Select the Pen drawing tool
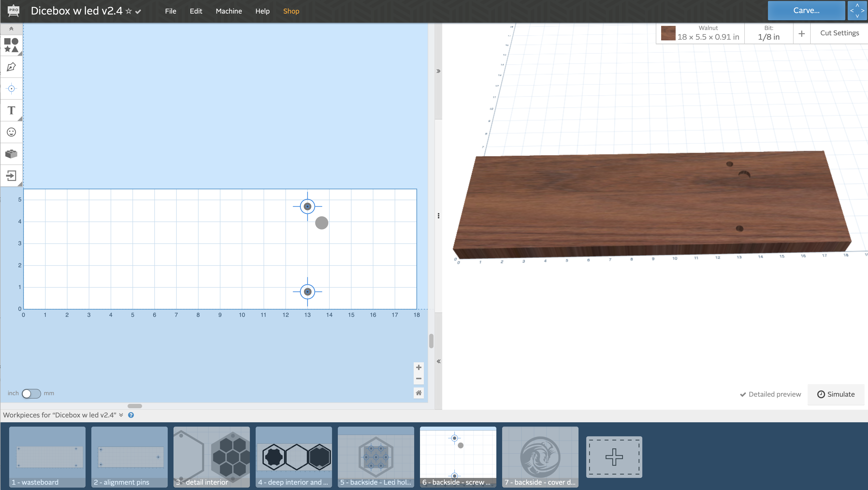This screenshot has height=490, width=868. 11,67
